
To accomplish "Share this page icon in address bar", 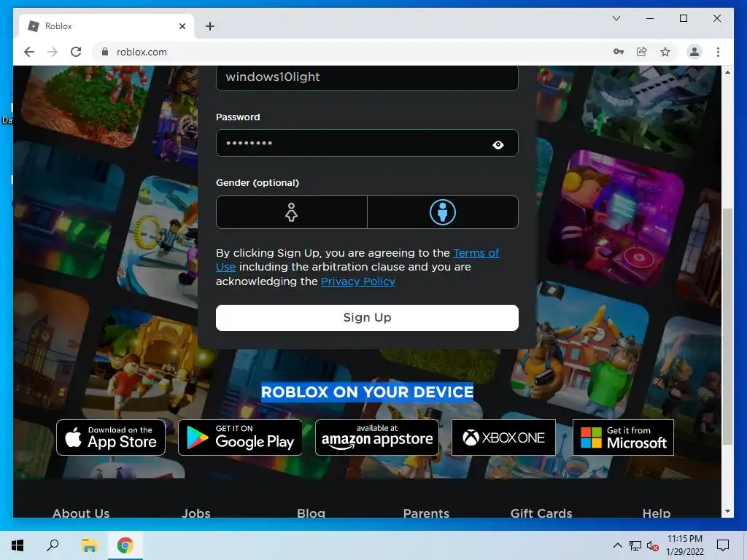I will click(x=642, y=52).
